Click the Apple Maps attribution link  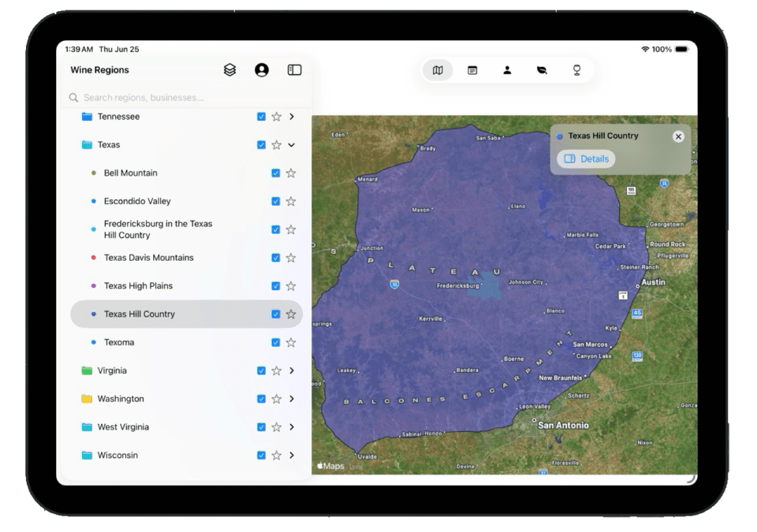click(331, 466)
